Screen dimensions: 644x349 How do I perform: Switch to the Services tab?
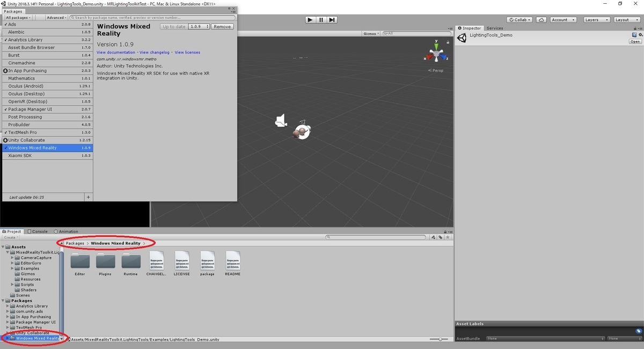[495, 28]
